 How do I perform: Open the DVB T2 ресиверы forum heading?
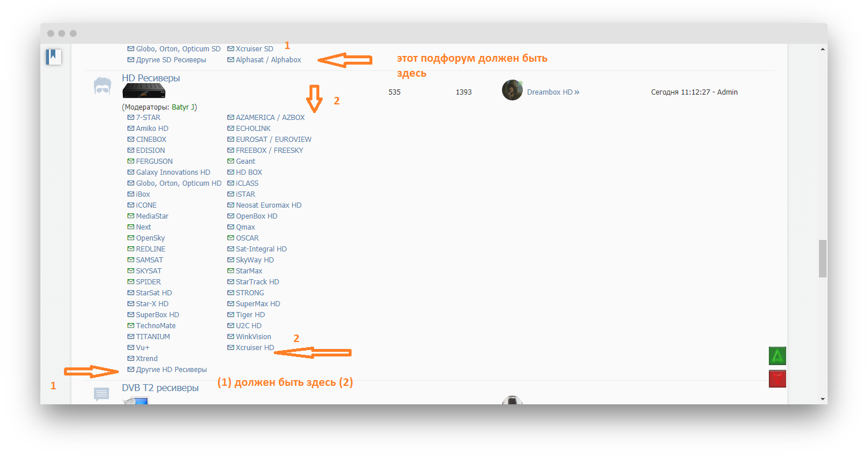[160, 388]
